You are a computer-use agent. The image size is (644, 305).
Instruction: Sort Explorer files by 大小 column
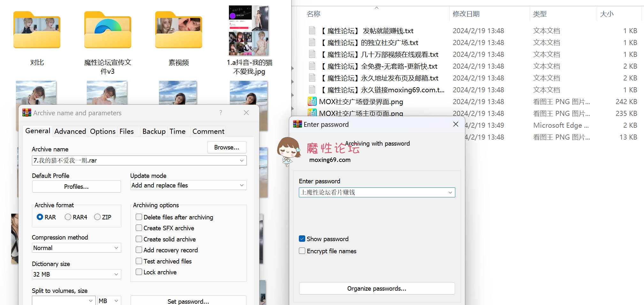pyautogui.click(x=607, y=14)
